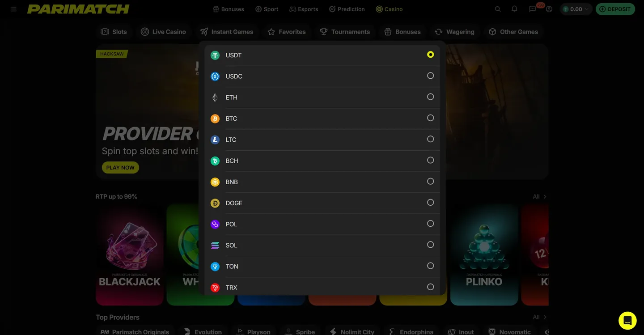The width and height of the screenshot is (644, 335).
Task: Click the BNB coin icon
Action: (215, 182)
